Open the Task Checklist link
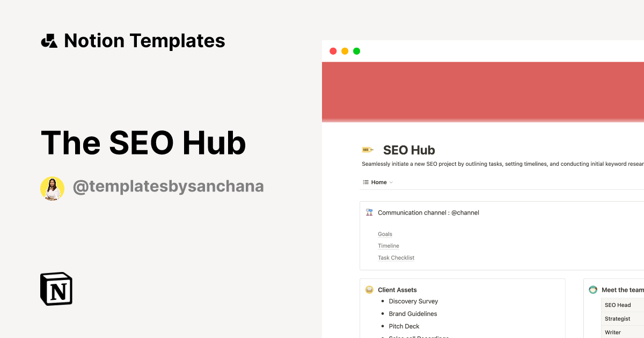 [x=396, y=258]
